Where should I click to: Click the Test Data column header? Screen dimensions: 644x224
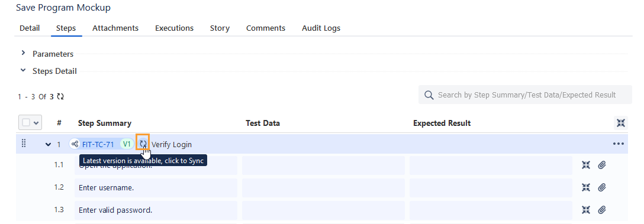(263, 123)
